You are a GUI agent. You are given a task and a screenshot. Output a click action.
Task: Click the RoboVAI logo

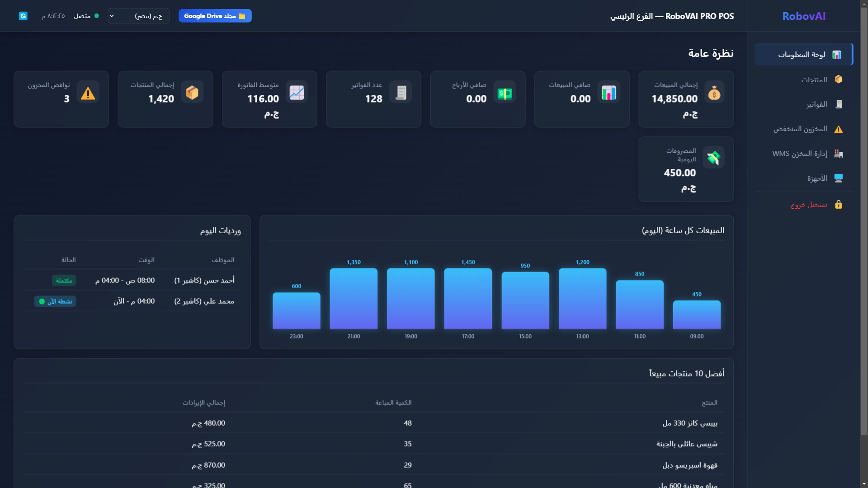coord(804,16)
